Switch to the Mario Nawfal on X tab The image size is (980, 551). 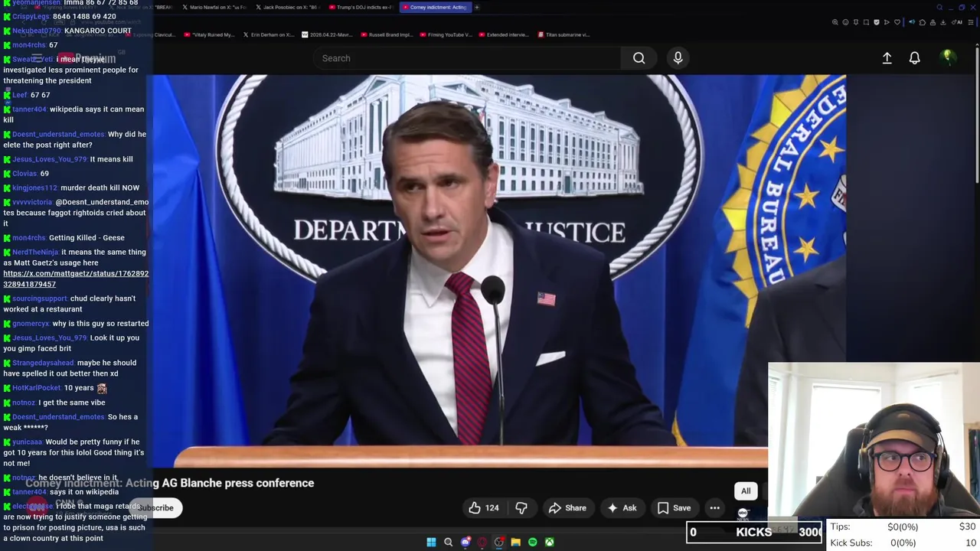click(x=214, y=7)
